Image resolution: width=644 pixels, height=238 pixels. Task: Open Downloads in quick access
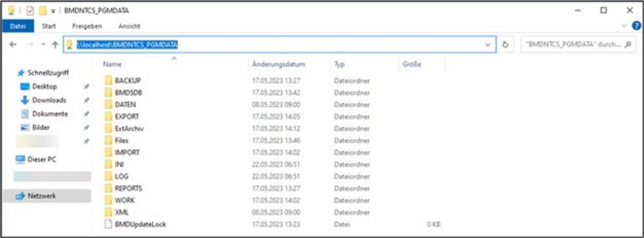click(x=49, y=100)
